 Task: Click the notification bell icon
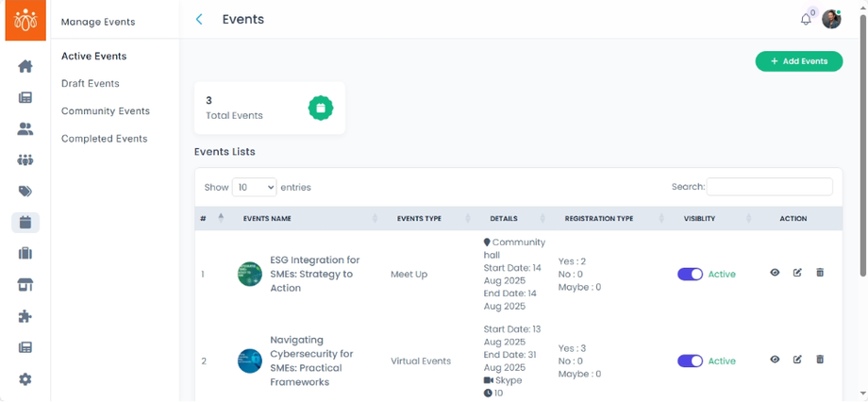[806, 19]
